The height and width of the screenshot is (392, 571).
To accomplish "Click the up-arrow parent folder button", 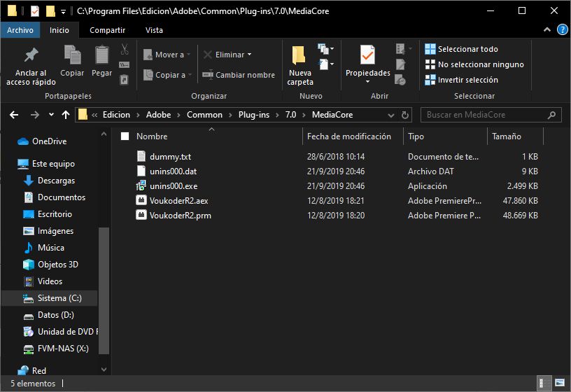I will 66,115.
